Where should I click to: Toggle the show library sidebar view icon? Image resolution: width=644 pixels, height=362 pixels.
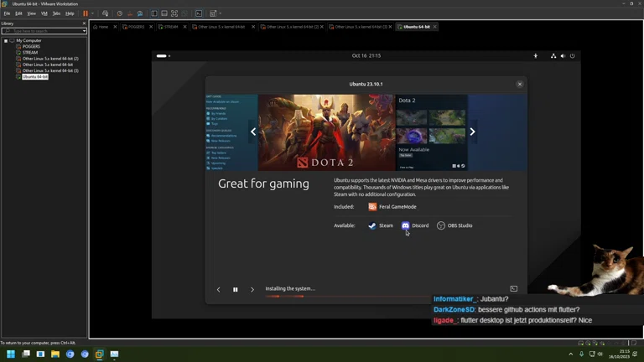(x=154, y=13)
